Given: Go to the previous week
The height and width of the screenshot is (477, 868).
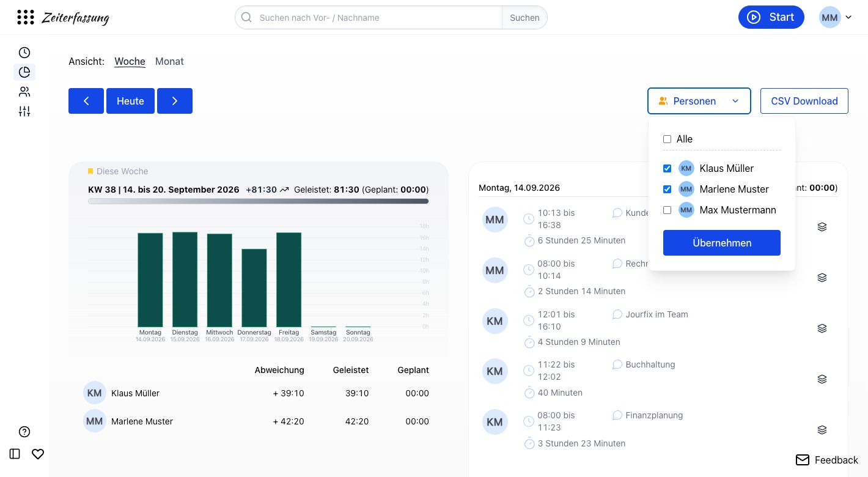Looking at the screenshot, I should point(86,101).
